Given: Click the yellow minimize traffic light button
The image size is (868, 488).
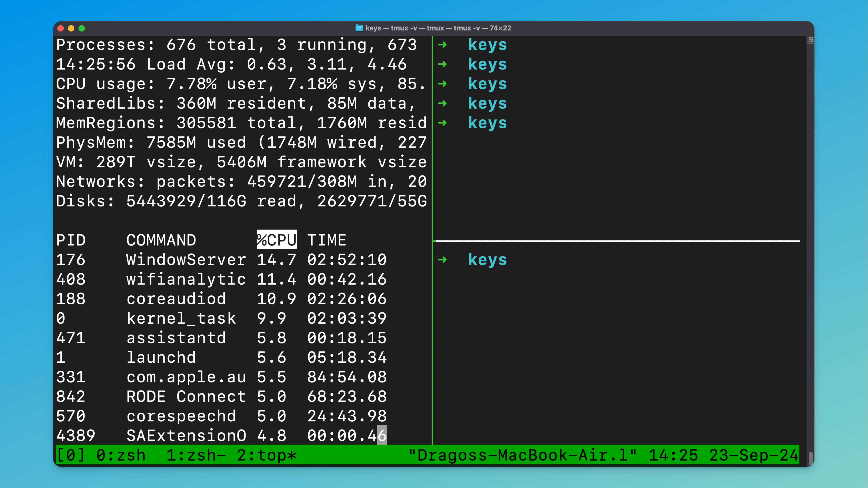Looking at the screenshot, I should [71, 28].
